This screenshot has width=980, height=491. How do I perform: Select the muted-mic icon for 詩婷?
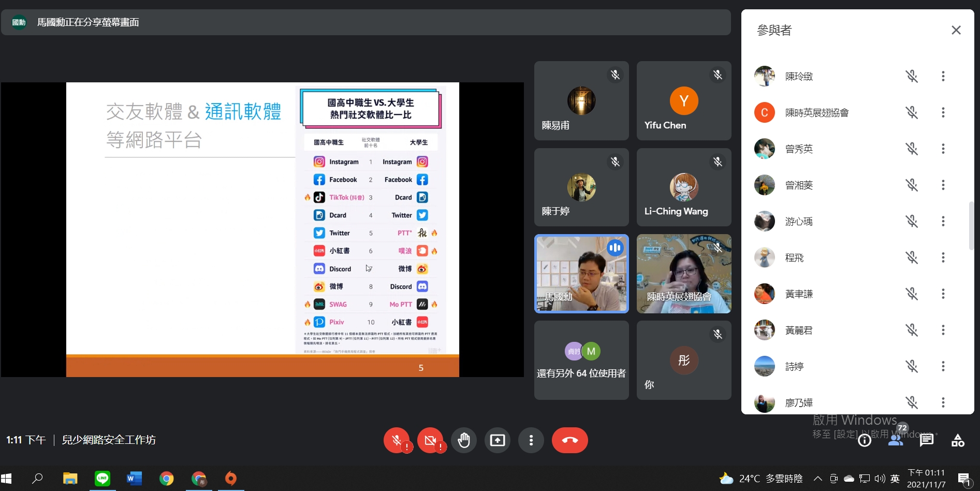tap(912, 366)
